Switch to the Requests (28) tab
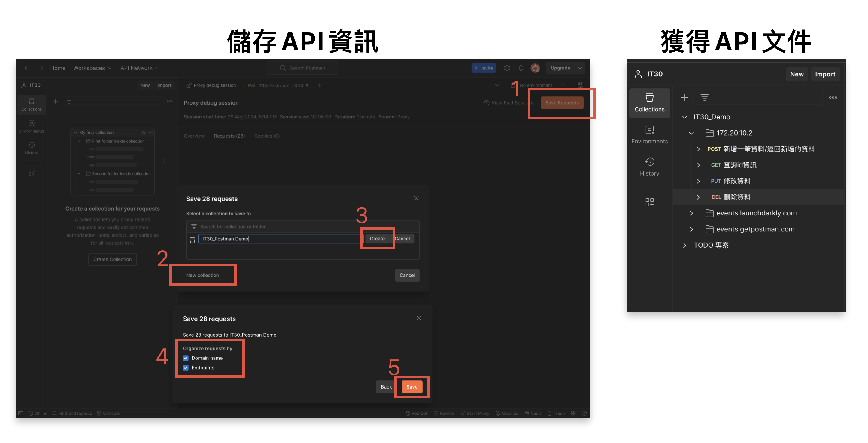Screen dimensions: 868x443 point(229,136)
